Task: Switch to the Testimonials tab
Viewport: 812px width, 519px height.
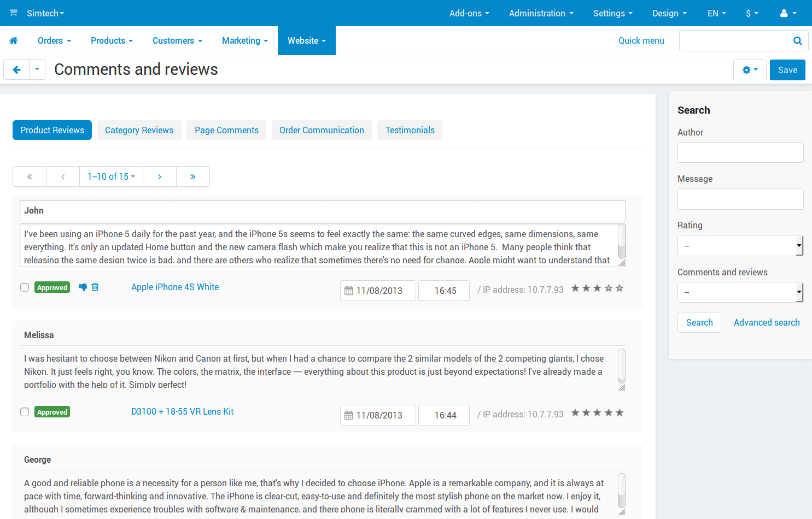Action: (x=410, y=130)
